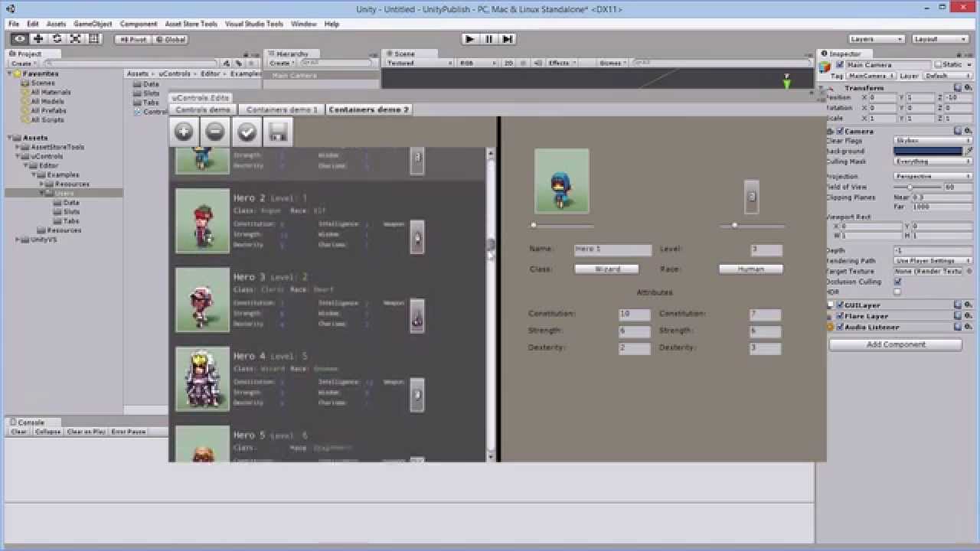Screen dimensions: 980x551
Task: Toggle Occlusion Culling checkbox
Action: click(897, 282)
